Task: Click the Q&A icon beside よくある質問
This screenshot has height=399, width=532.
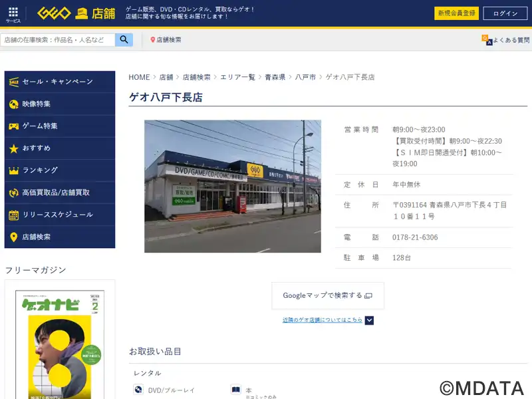Action: click(487, 40)
